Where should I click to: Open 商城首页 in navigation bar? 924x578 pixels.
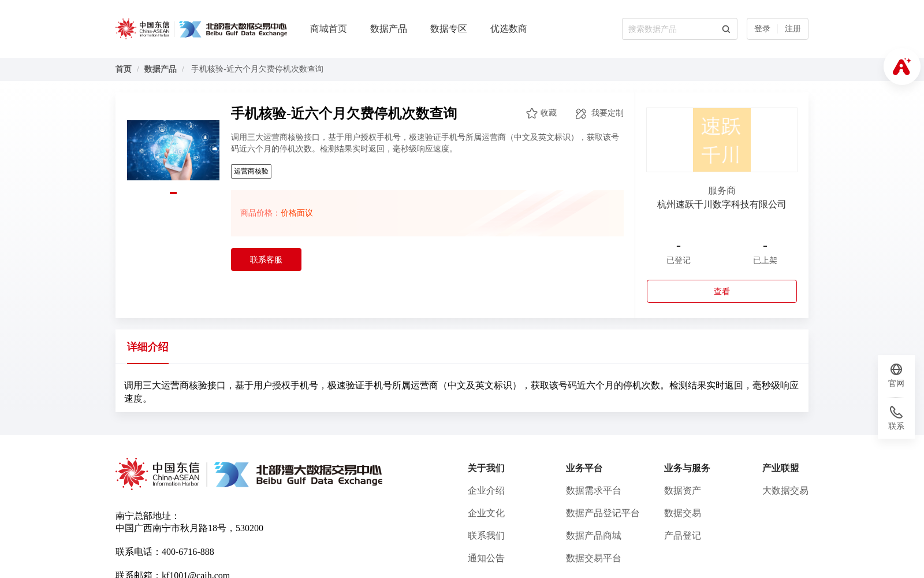click(329, 29)
